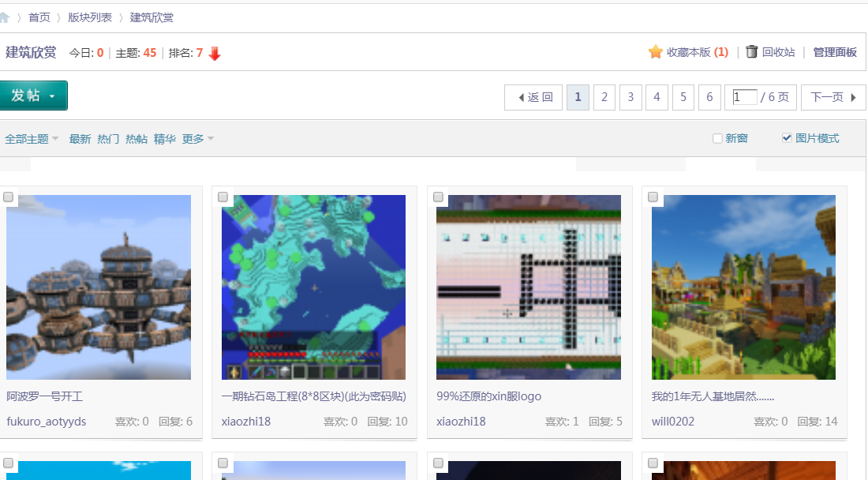
Task: Click the star icon to favorite this board
Action: point(655,52)
